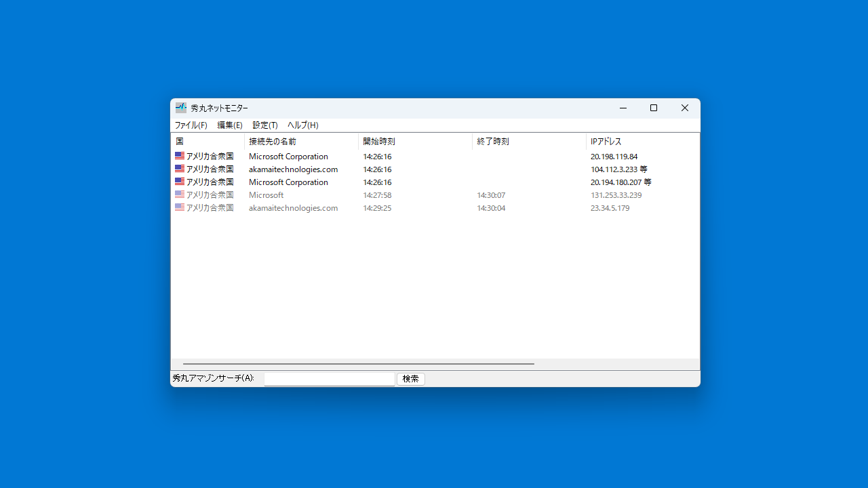Click the start time 14:27:58
The height and width of the screenshot is (488, 868).
point(377,195)
